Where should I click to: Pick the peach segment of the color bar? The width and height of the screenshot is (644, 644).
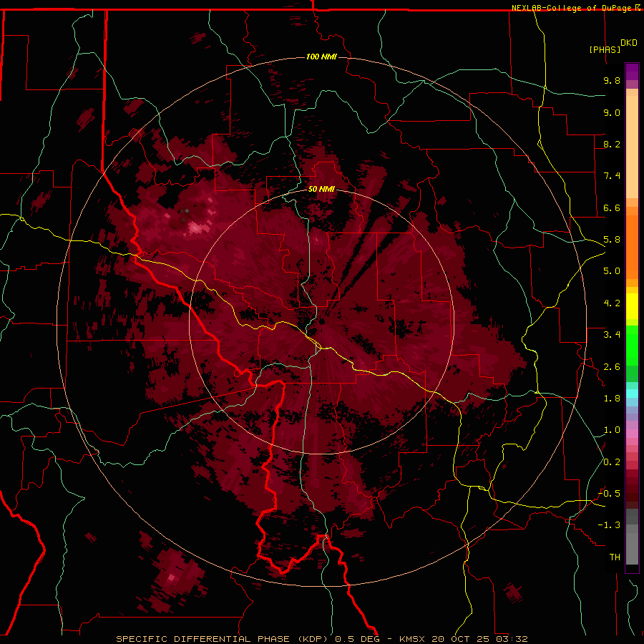click(x=632, y=147)
